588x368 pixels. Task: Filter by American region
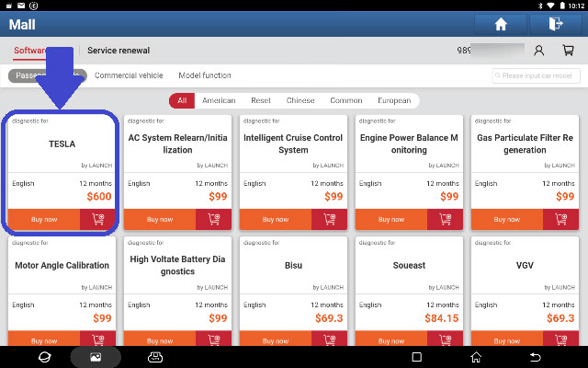pyautogui.click(x=219, y=100)
